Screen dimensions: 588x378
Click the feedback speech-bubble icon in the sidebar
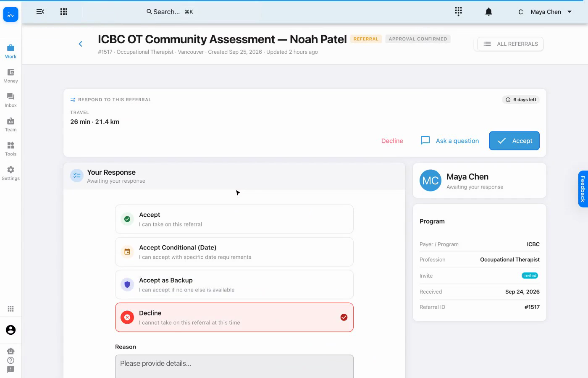click(10, 370)
